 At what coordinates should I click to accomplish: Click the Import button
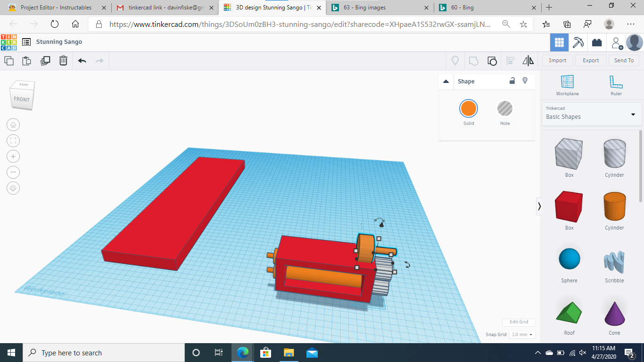(x=558, y=60)
